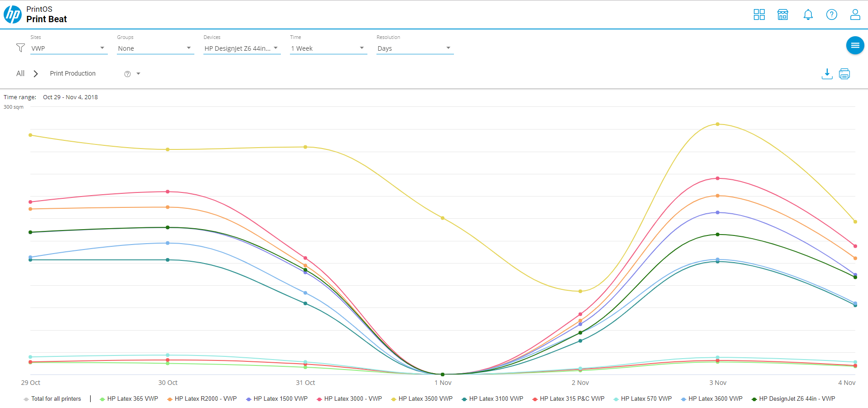Toggle HP DesignJet Z6 44in - VWP legend series
The height and width of the screenshot is (408, 868).
click(794, 399)
